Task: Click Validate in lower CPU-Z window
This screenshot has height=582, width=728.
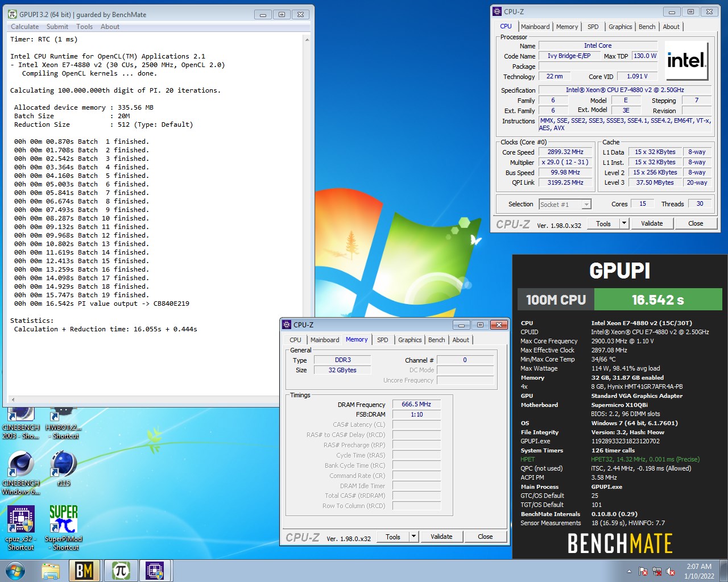Action: 441,537
